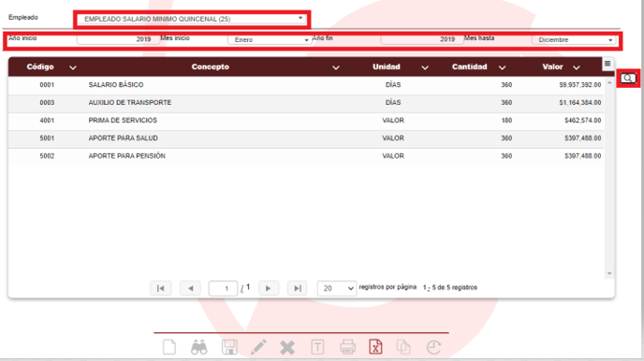Open the Valor column filter chevron
The width and height of the screenshot is (644, 361).
(x=577, y=67)
